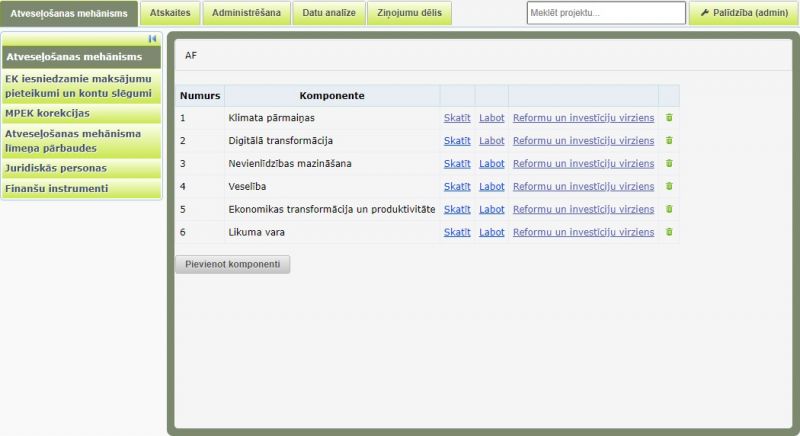Click Labot for Digitālā transformācija
800x436 pixels.
click(x=492, y=141)
